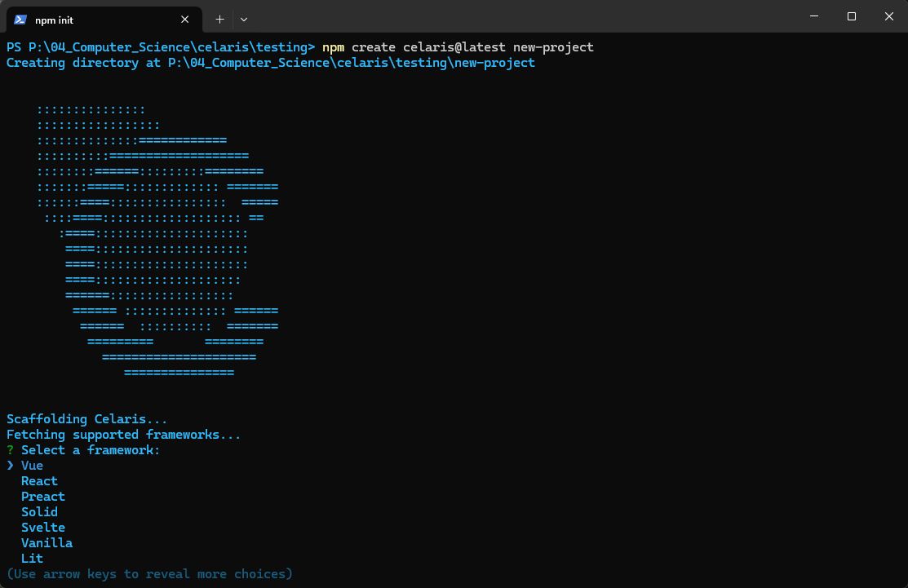Select the Preact framework option
Image resolution: width=908 pixels, height=588 pixels.
point(42,496)
